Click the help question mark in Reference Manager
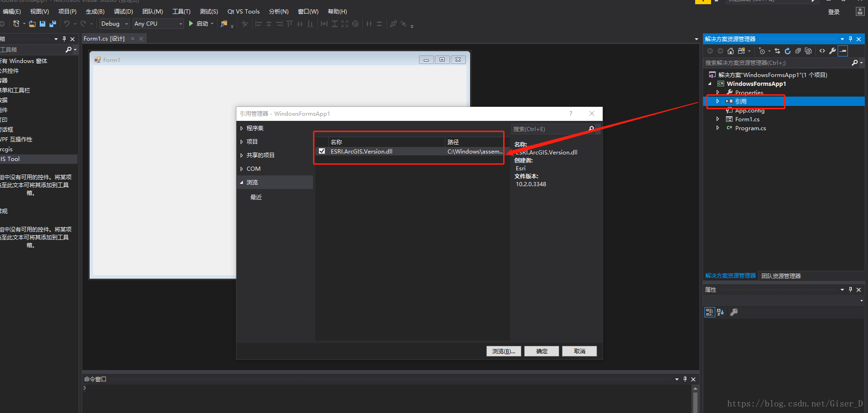The height and width of the screenshot is (413, 868). pyautogui.click(x=571, y=113)
